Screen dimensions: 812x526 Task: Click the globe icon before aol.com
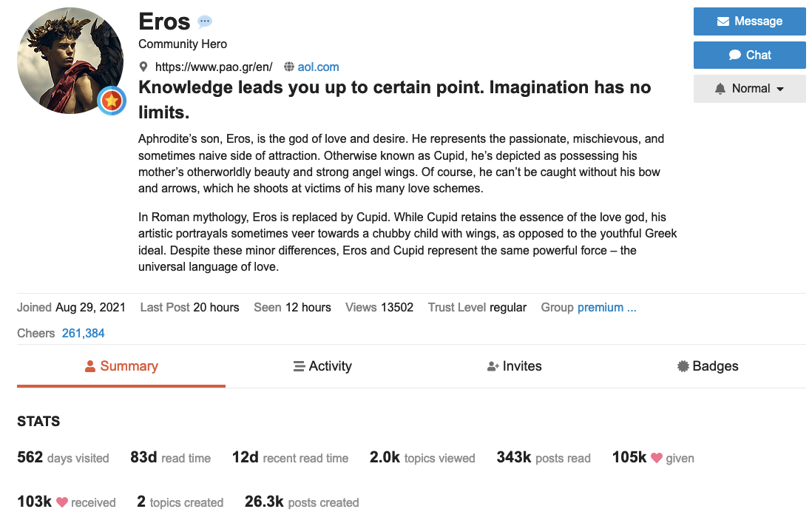(288, 67)
